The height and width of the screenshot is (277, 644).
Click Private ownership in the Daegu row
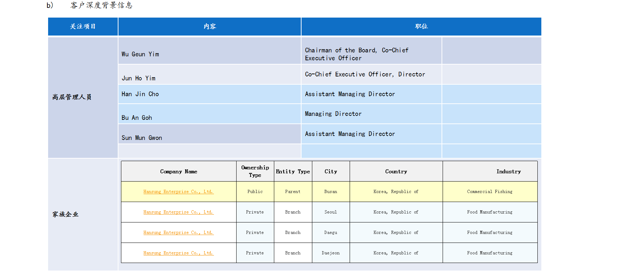pos(255,233)
